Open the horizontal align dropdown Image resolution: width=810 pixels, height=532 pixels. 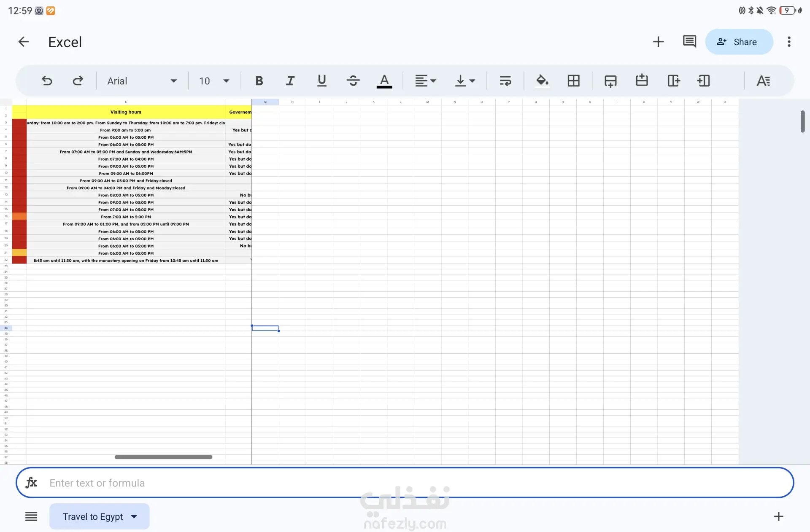425,81
